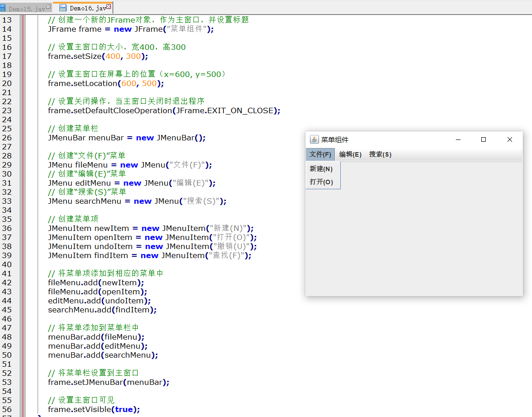Click line number 26 in the gutter
This screenshot has width=532, height=417.
click(x=7, y=138)
